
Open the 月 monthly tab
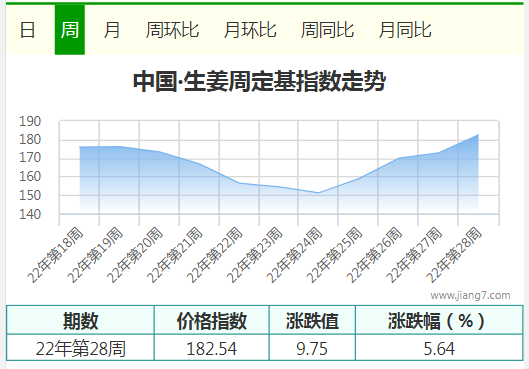(x=112, y=30)
